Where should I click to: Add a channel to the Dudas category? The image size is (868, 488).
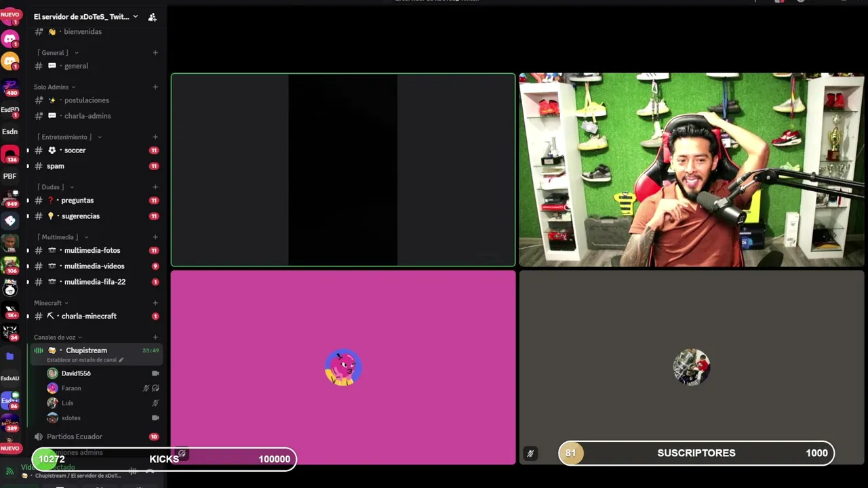pyautogui.click(x=155, y=187)
